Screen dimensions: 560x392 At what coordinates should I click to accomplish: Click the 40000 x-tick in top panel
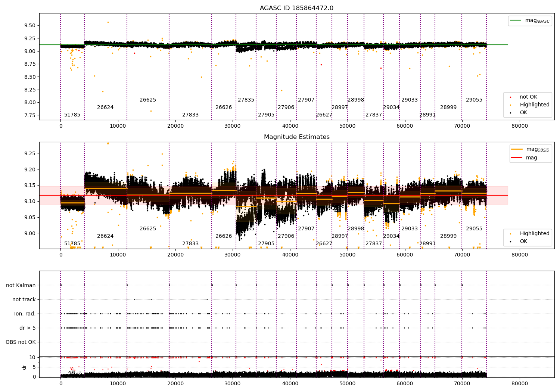coord(290,126)
